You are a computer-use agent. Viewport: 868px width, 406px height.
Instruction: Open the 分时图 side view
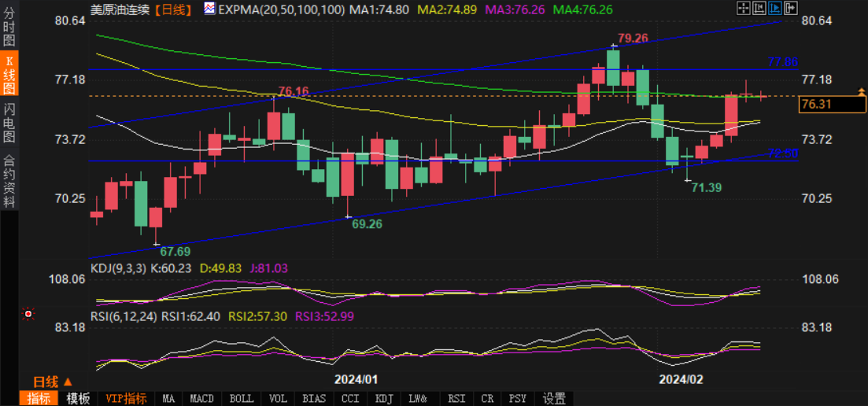pyautogui.click(x=9, y=28)
